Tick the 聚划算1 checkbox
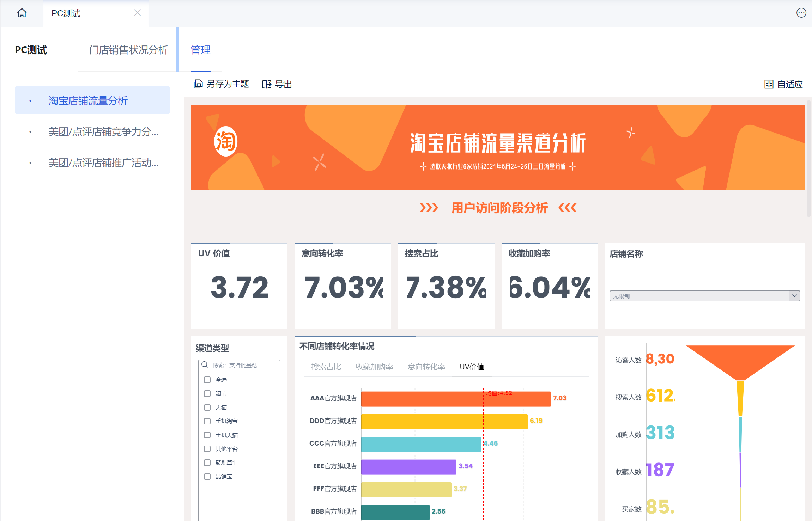The width and height of the screenshot is (812, 521). click(207, 462)
